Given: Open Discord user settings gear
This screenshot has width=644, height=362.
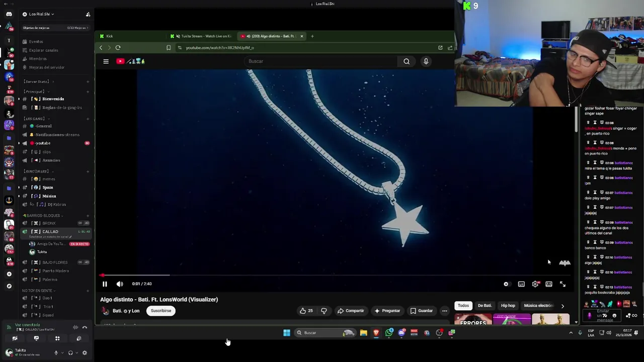Looking at the screenshot, I should point(85,353).
